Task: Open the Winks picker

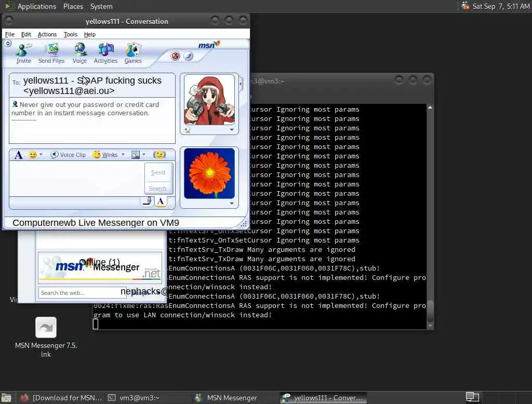Action: [105, 155]
